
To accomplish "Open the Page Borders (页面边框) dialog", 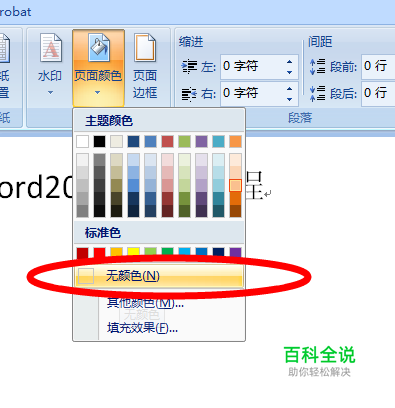I will point(145,67).
